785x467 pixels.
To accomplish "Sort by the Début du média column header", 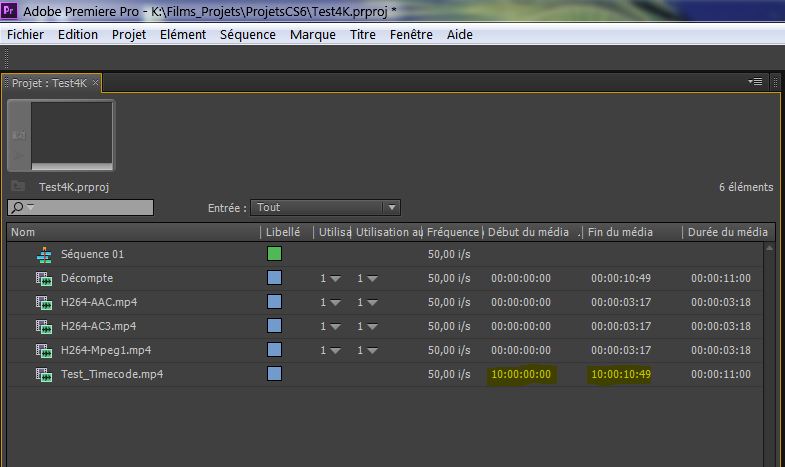I will (x=531, y=232).
